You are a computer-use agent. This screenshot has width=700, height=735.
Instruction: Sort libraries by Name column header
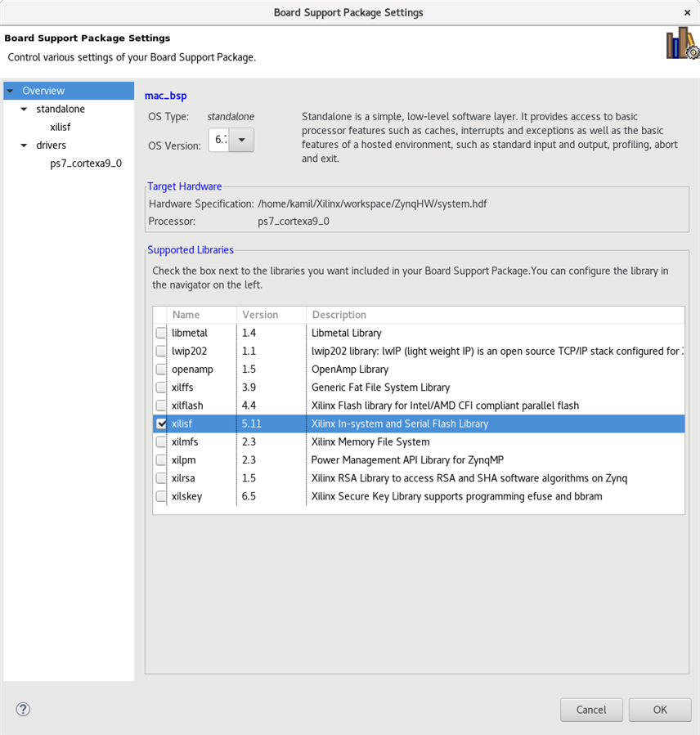click(202, 315)
